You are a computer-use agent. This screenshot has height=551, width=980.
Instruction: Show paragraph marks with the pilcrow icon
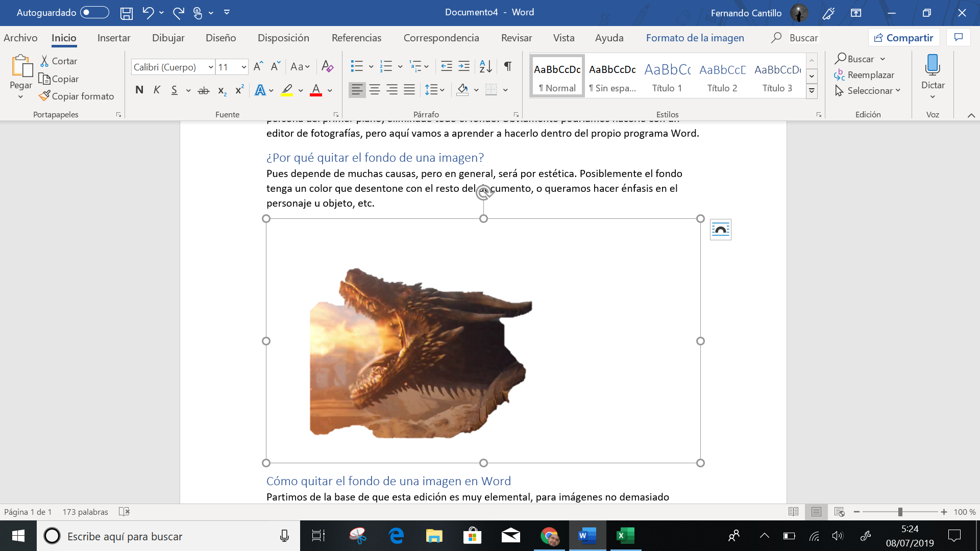pyautogui.click(x=508, y=66)
